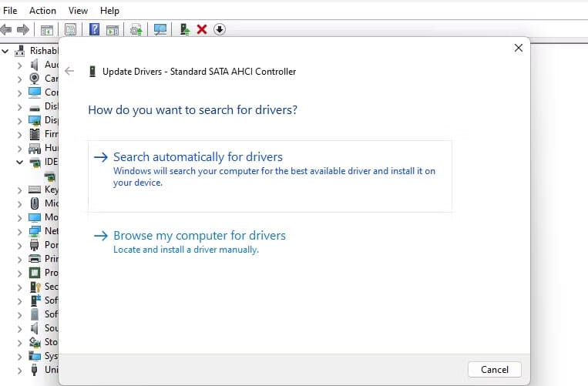The height and width of the screenshot is (386, 588).
Task: Click the blue Help question mark icon
Action: [x=94, y=29]
